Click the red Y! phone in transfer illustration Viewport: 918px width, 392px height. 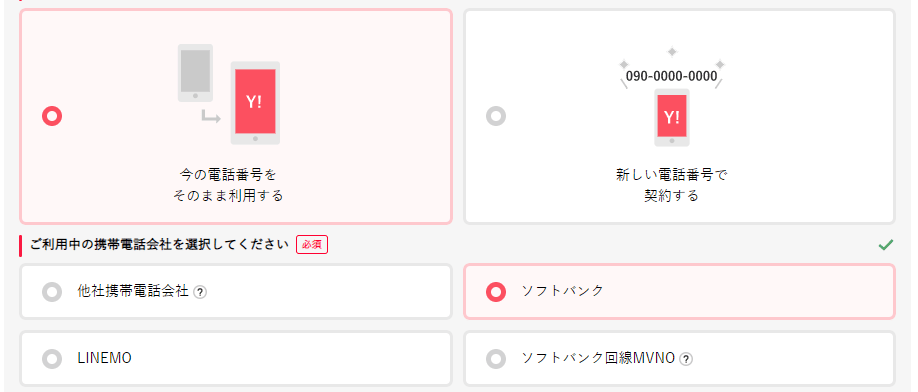coord(255,103)
